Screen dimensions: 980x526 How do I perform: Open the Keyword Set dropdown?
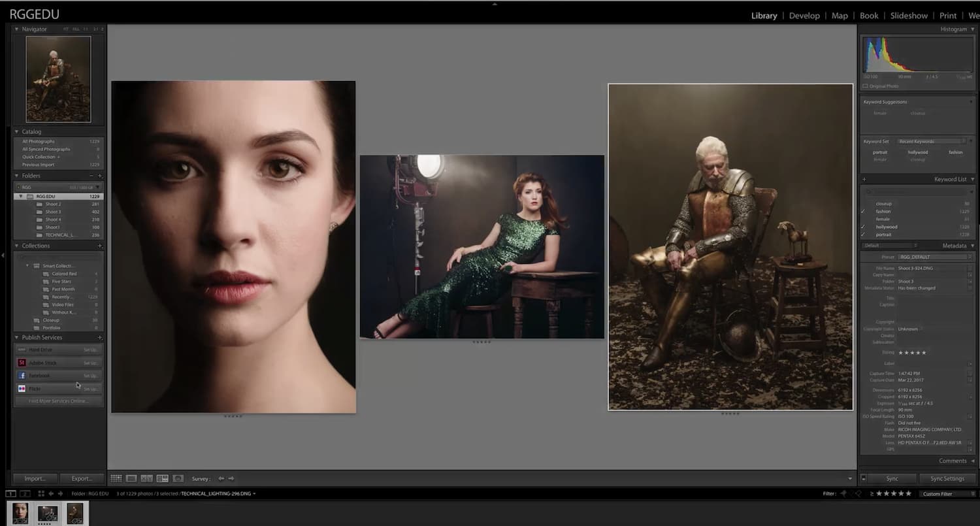point(930,141)
